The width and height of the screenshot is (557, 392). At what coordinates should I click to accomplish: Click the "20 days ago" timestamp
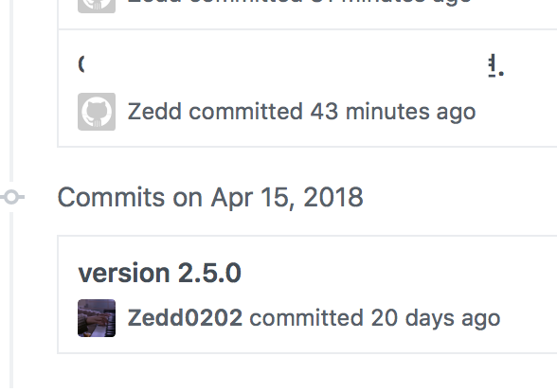pyautogui.click(x=436, y=318)
